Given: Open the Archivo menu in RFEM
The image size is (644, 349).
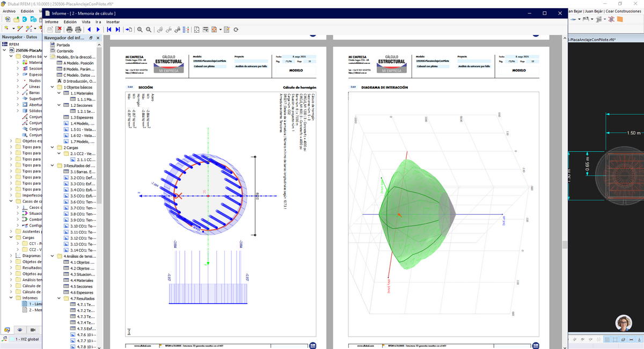Looking at the screenshot, I should [9, 11].
